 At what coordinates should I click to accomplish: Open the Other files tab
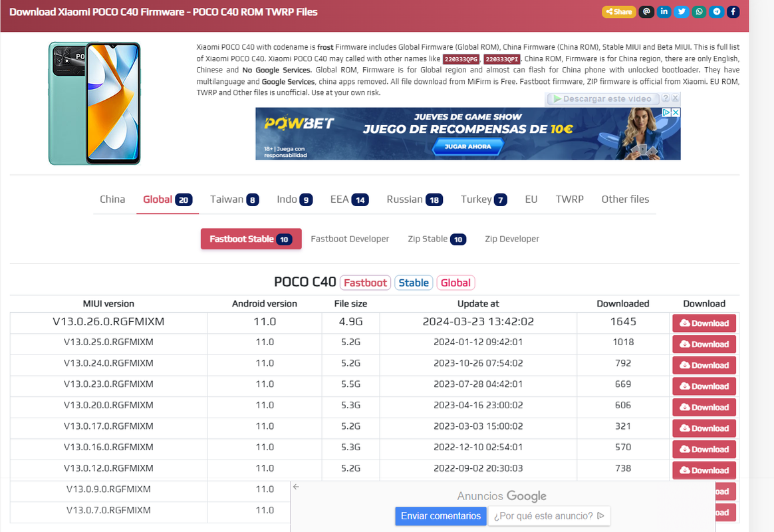click(x=625, y=199)
